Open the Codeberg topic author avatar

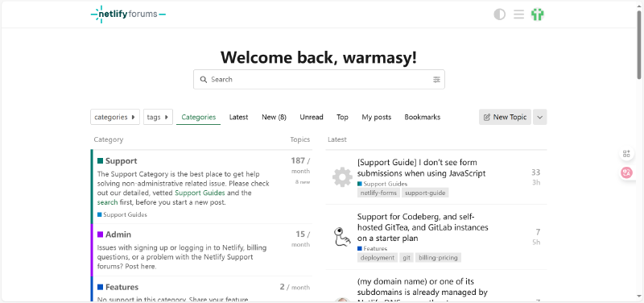[x=343, y=237]
